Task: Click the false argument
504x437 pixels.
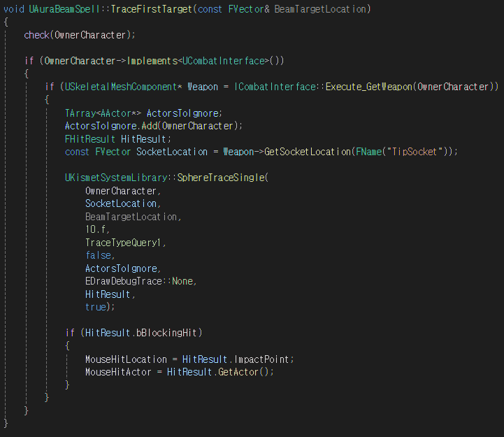Action: [x=100, y=255]
